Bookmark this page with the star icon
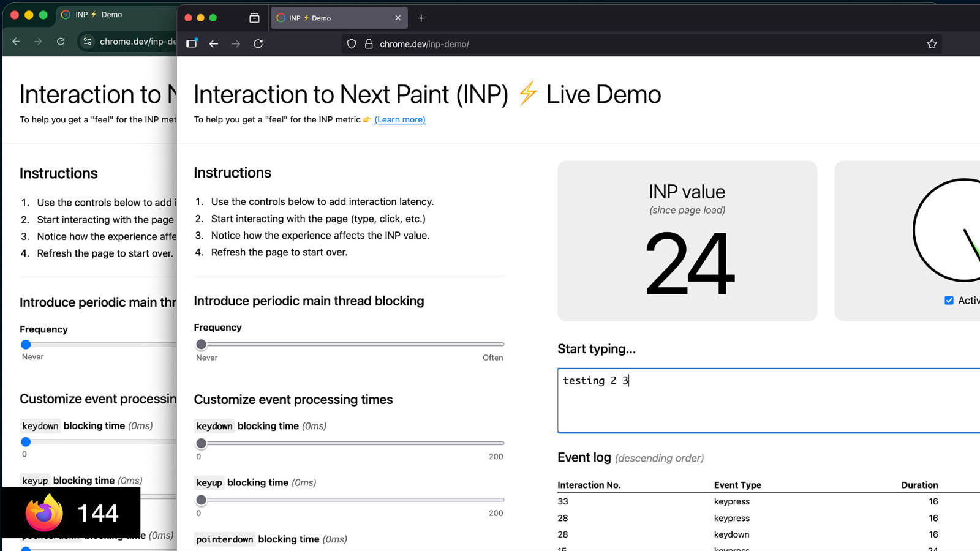 point(932,44)
